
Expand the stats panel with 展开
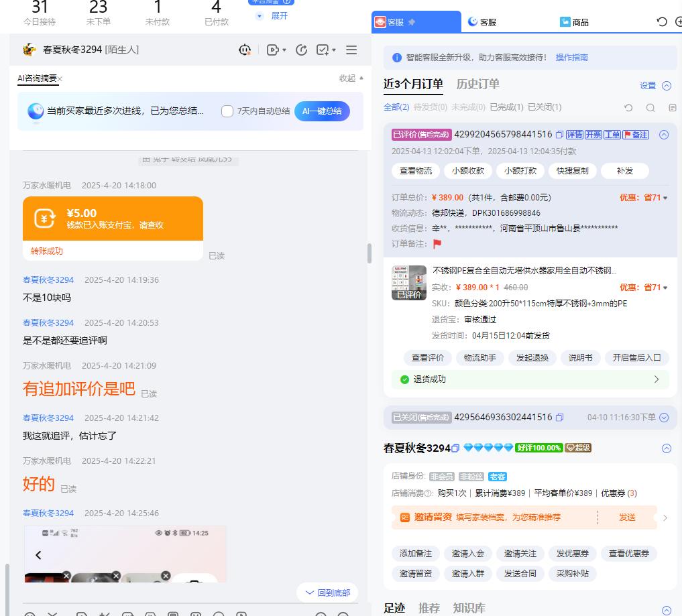[x=272, y=15]
